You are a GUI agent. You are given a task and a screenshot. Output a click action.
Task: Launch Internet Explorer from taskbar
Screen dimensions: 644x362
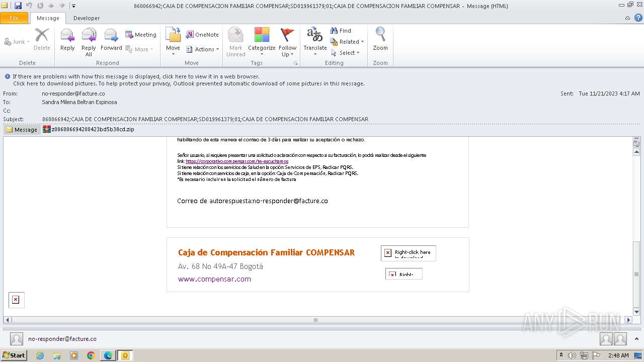(x=40, y=355)
